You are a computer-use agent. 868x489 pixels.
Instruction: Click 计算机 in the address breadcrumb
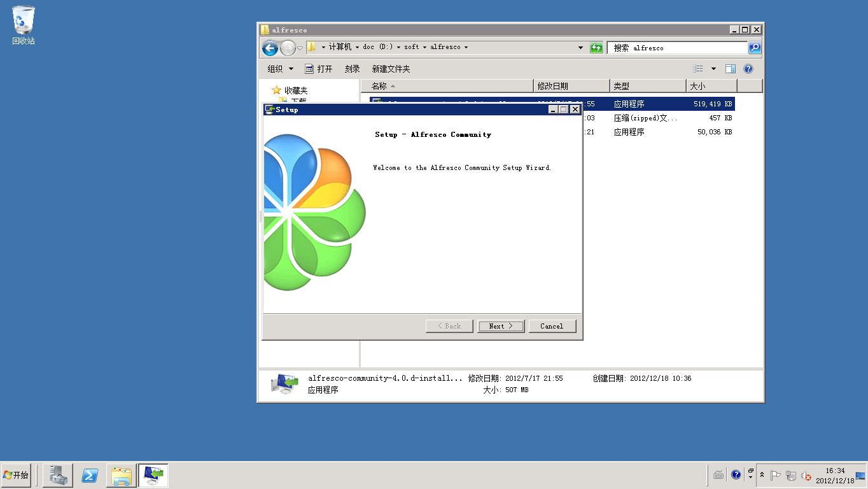pos(340,47)
